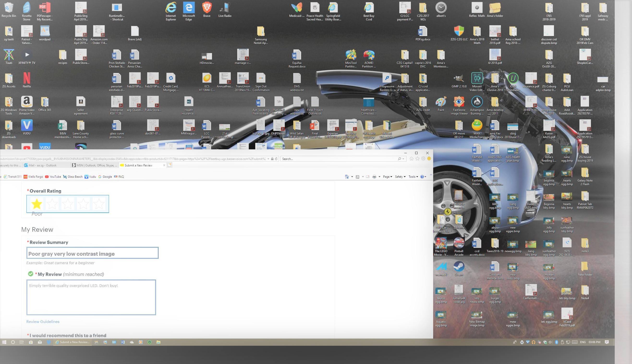Expand the Safety dropdown menu
The height and width of the screenshot is (364, 632).
point(400,177)
